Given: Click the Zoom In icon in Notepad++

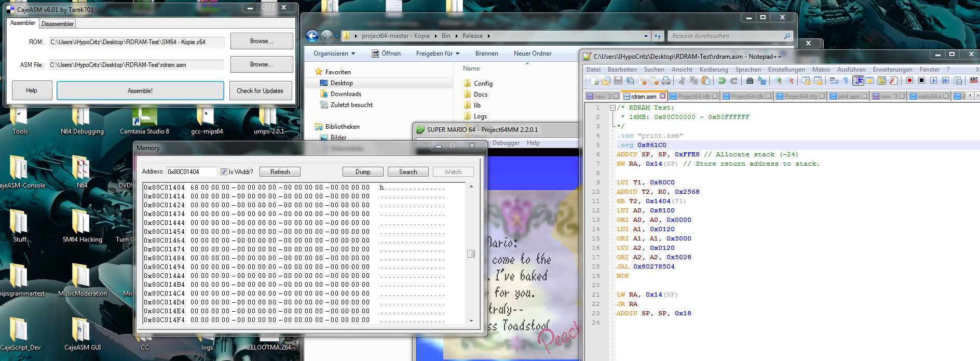Looking at the screenshot, I should [778, 81].
